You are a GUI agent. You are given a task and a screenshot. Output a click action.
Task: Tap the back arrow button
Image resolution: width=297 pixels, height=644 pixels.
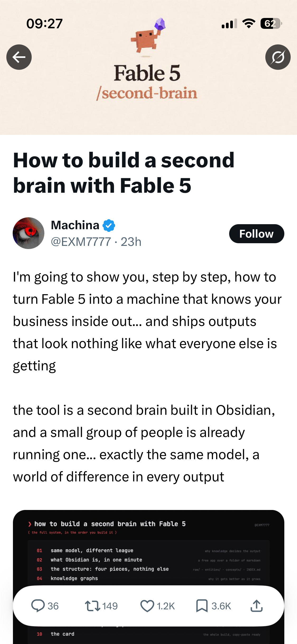[x=19, y=57]
